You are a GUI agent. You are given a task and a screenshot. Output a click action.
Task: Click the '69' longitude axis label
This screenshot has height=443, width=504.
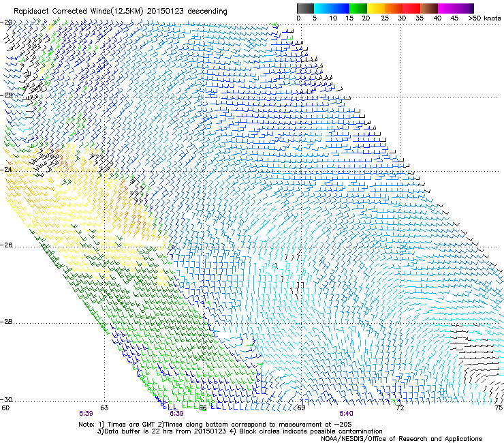point(301,408)
